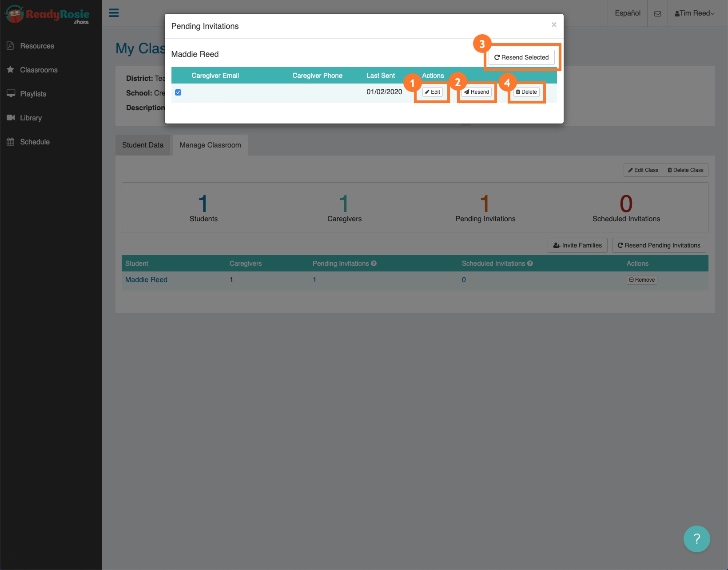Select Classrooms from the sidebar
This screenshot has width=728, height=570.
click(x=39, y=70)
